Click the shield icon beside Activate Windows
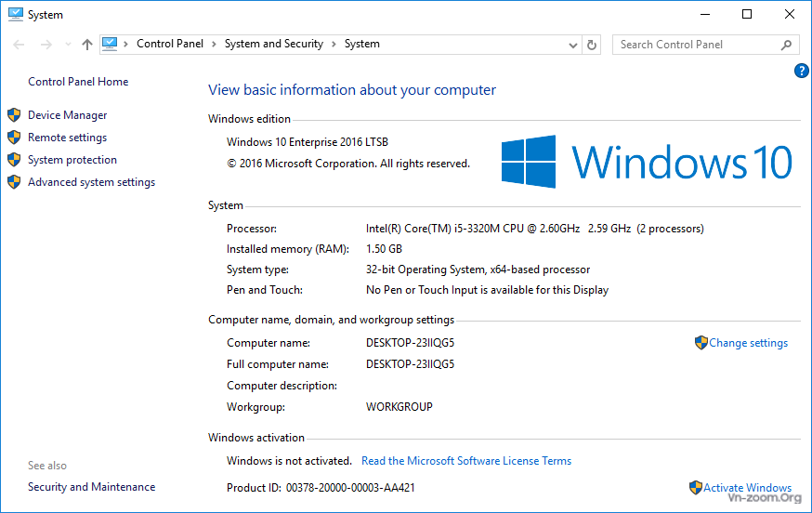 [x=696, y=488]
